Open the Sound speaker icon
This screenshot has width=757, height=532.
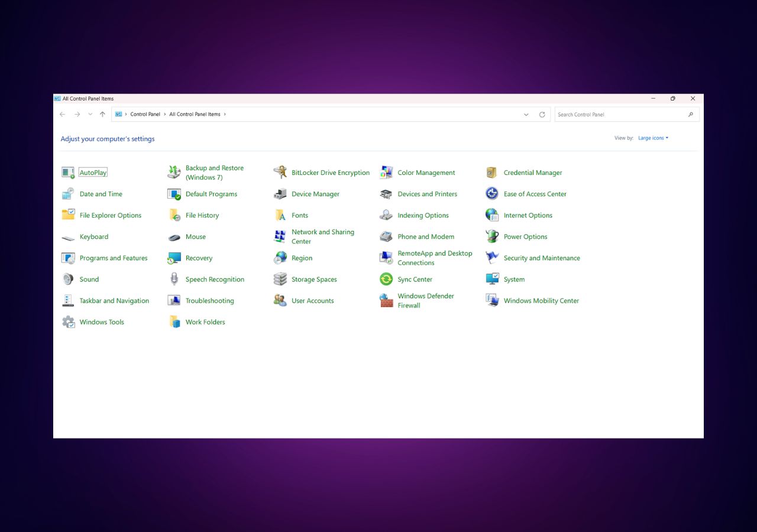click(x=69, y=279)
